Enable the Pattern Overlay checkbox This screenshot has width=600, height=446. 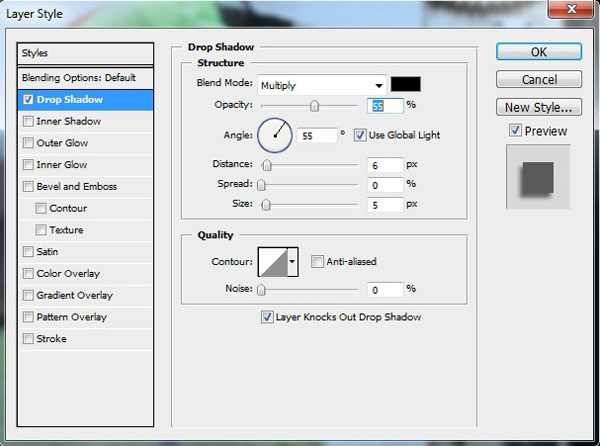coord(28,317)
